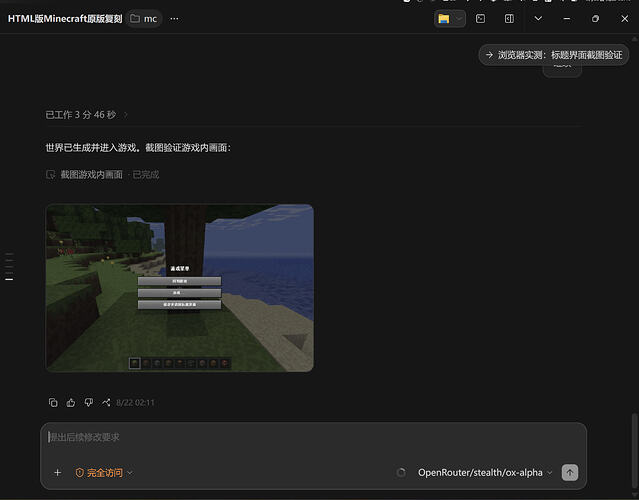Open the more options ellipsis menu
Image resolution: width=639 pixels, height=500 pixels.
(x=174, y=19)
